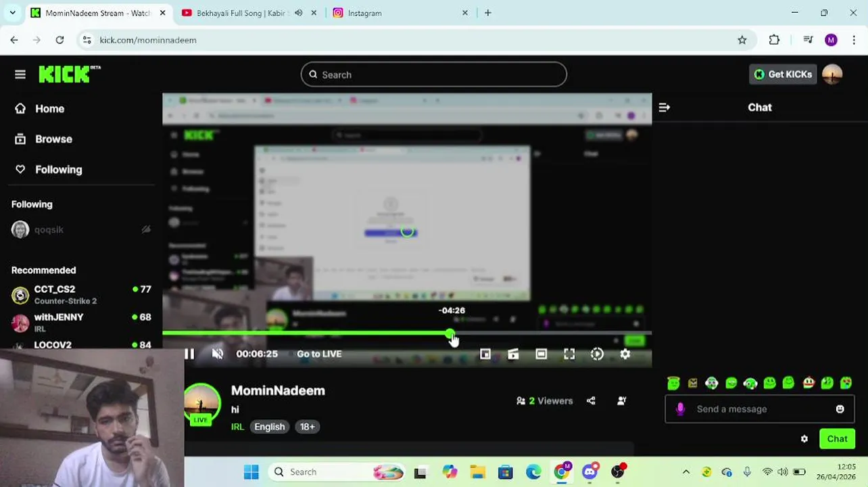Open the tab search dropdown arrow
Viewport: 868px width, 487px height.
tap(11, 13)
